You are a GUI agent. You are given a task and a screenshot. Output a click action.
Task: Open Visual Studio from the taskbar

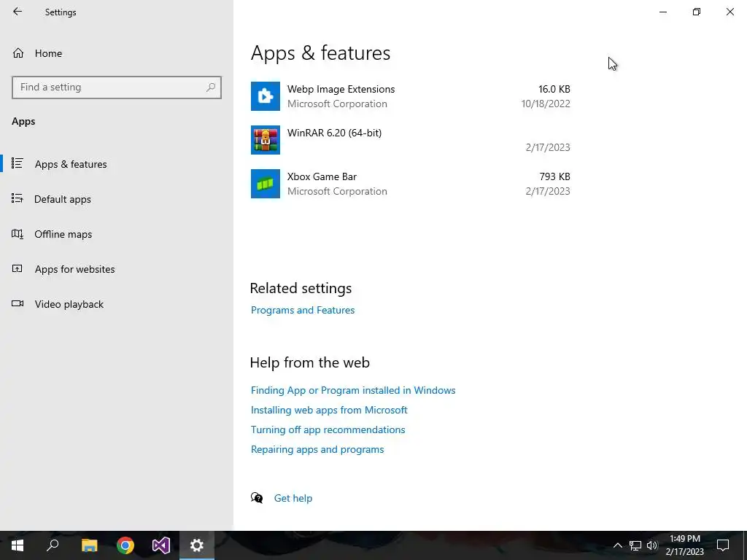point(161,545)
